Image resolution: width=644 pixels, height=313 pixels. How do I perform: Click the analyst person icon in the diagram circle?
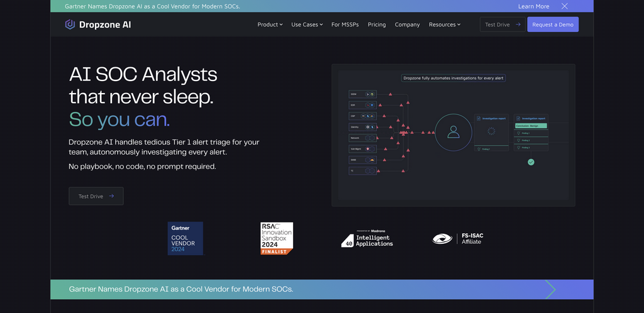453,132
